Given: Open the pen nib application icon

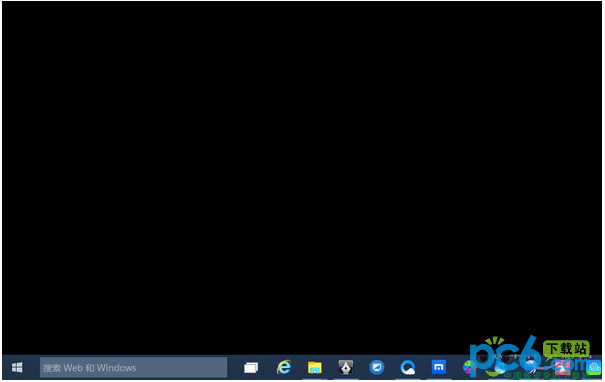Looking at the screenshot, I should point(346,367).
